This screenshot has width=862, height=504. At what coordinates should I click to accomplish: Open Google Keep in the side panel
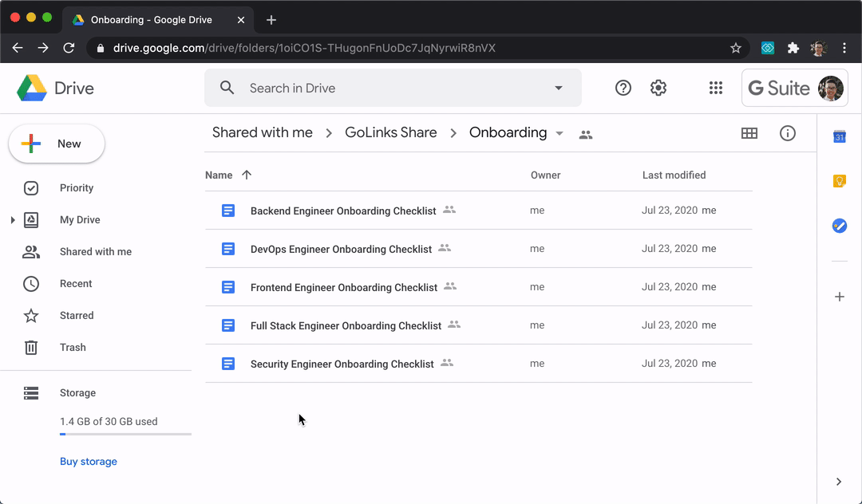[x=839, y=181]
